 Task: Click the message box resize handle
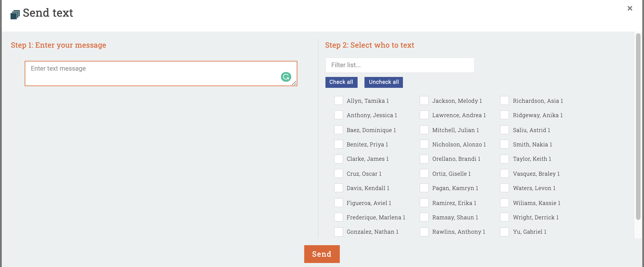tap(294, 83)
